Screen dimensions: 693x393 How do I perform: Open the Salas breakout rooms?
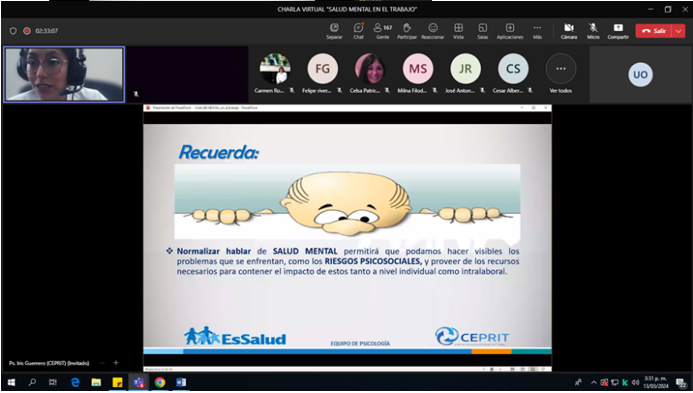pos(483,31)
